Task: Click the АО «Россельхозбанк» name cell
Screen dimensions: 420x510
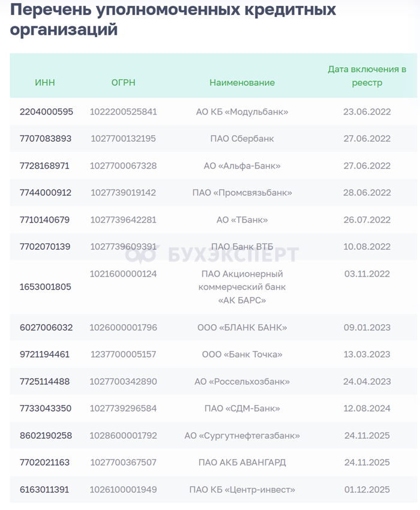Action: [242, 382]
